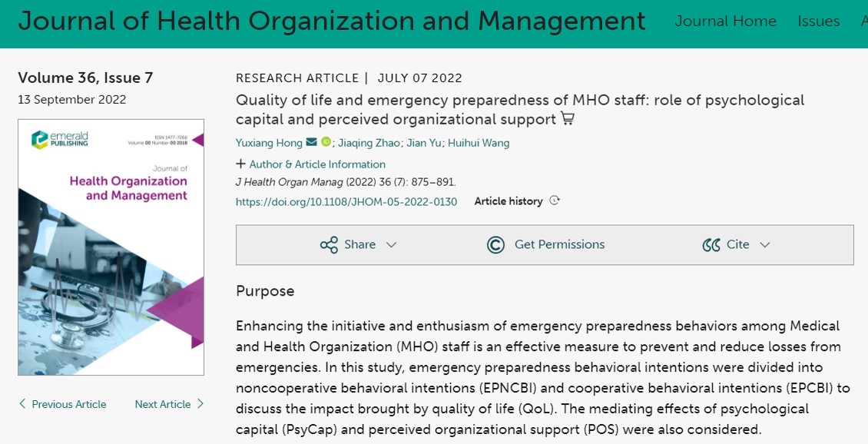Screen dimensions: 868x444
Task: Open the ORCID icon for Yuxiang Hong
Action: tap(326, 142)
